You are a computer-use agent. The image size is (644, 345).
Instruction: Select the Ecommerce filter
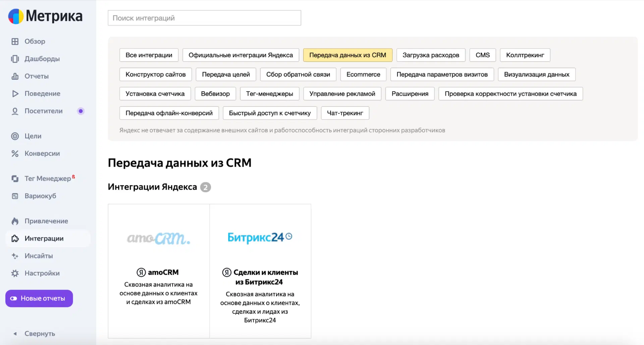pyautogui.click(x=363, y=74)
